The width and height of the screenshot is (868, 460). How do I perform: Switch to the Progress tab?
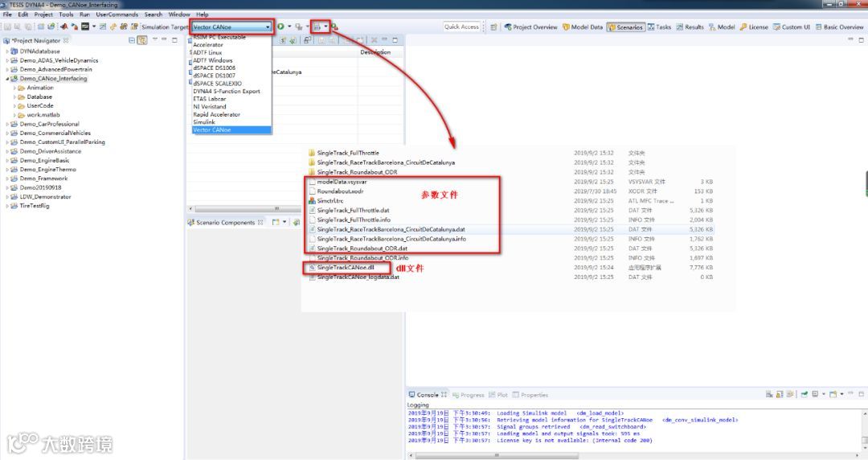[x=469, y=395]
